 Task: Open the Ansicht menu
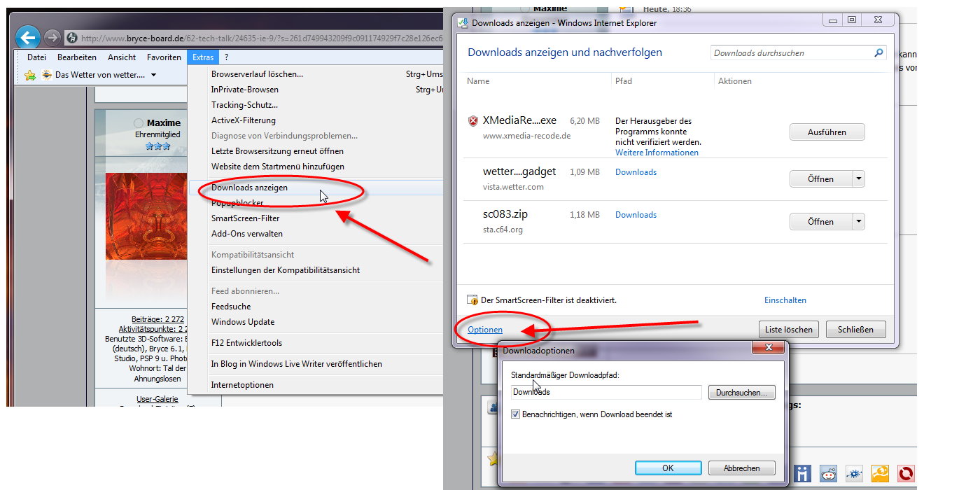(x=122, y=57)
